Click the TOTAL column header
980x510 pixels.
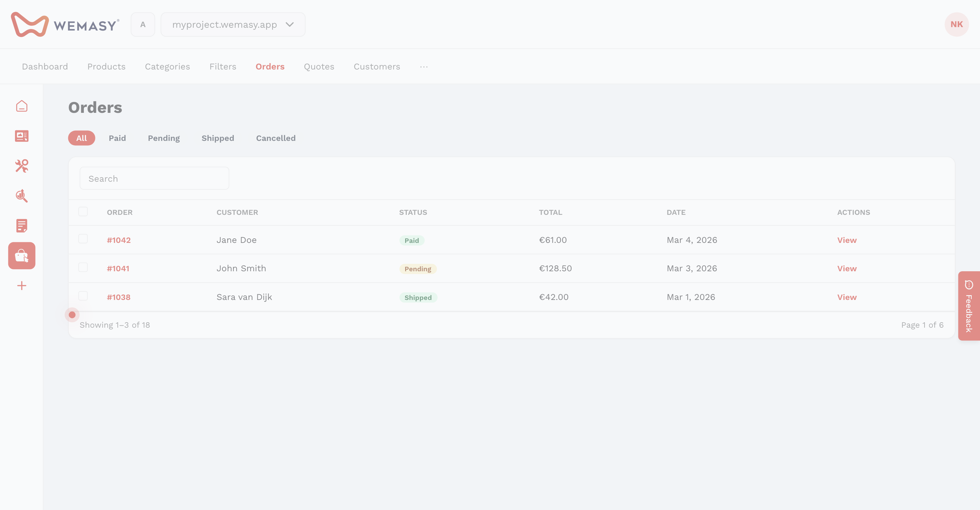click(x=551, y=212)
